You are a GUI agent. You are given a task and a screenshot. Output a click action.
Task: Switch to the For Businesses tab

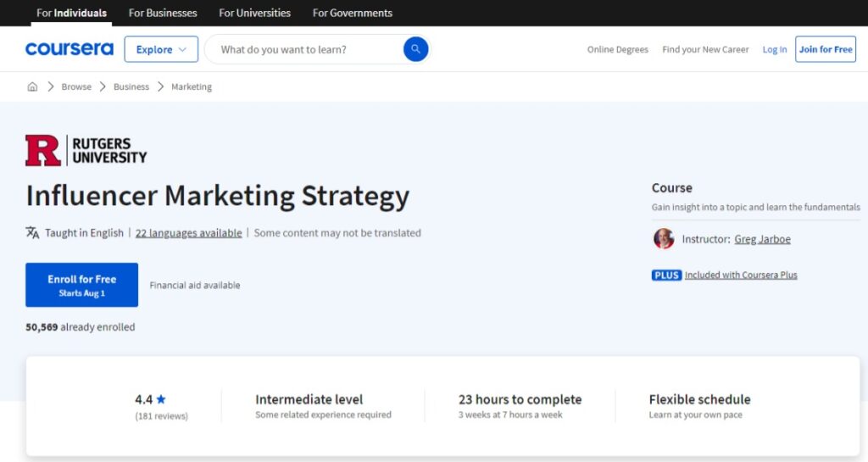pos(163,13)
